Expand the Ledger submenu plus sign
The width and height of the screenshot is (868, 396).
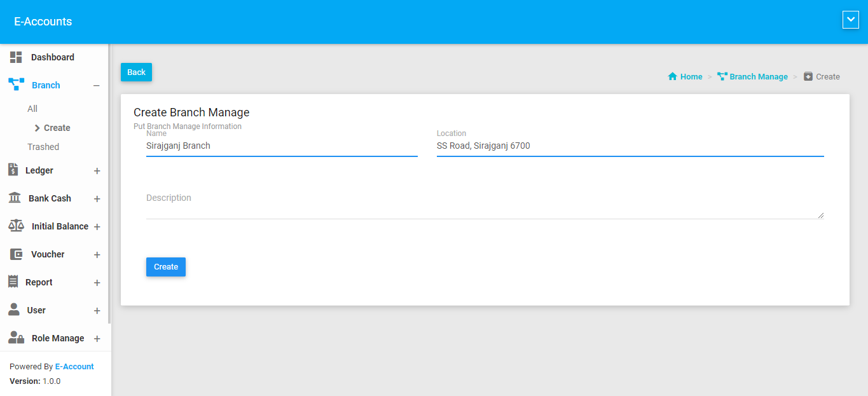point(97,171)
